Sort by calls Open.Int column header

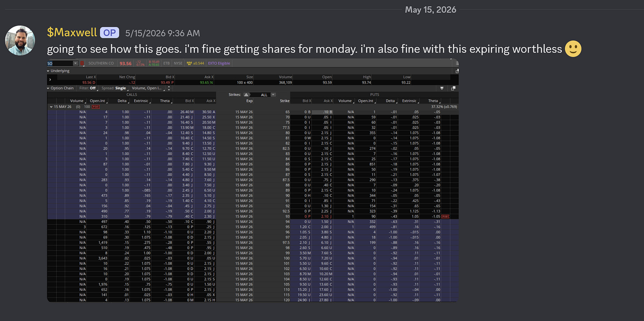pos(97,101)
